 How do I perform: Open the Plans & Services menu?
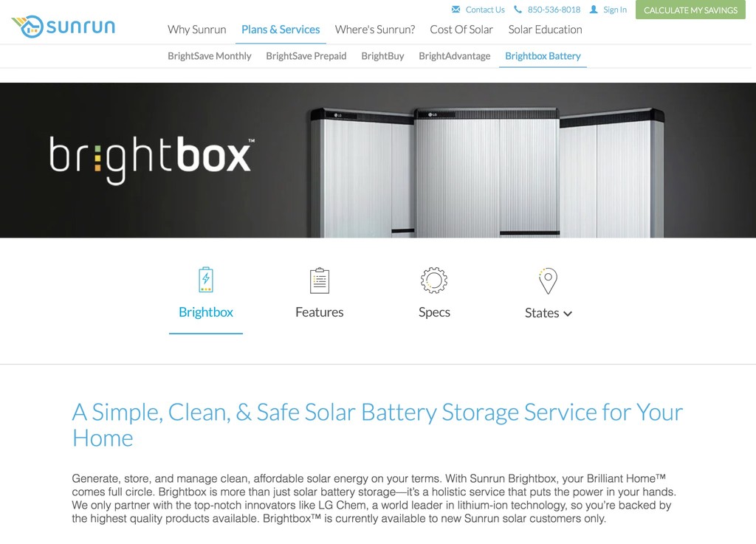[x=281, y=30]
